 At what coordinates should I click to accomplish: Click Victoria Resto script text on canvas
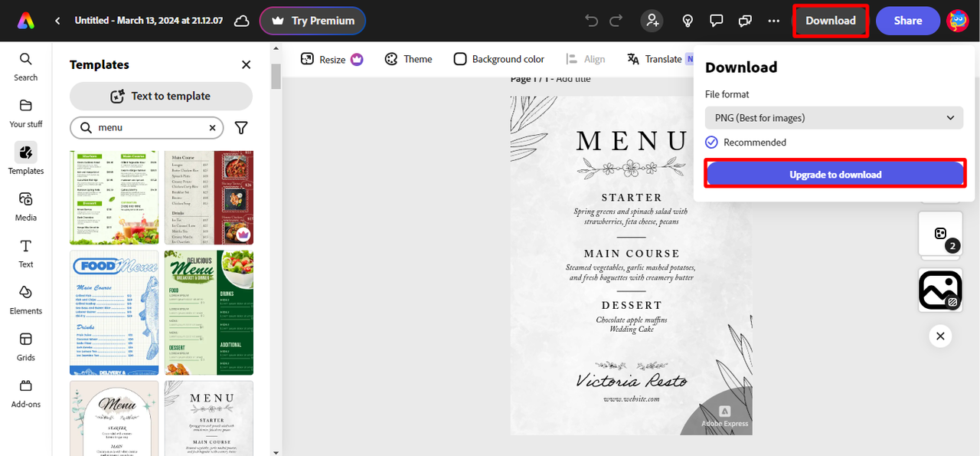(x=632, y=380)
